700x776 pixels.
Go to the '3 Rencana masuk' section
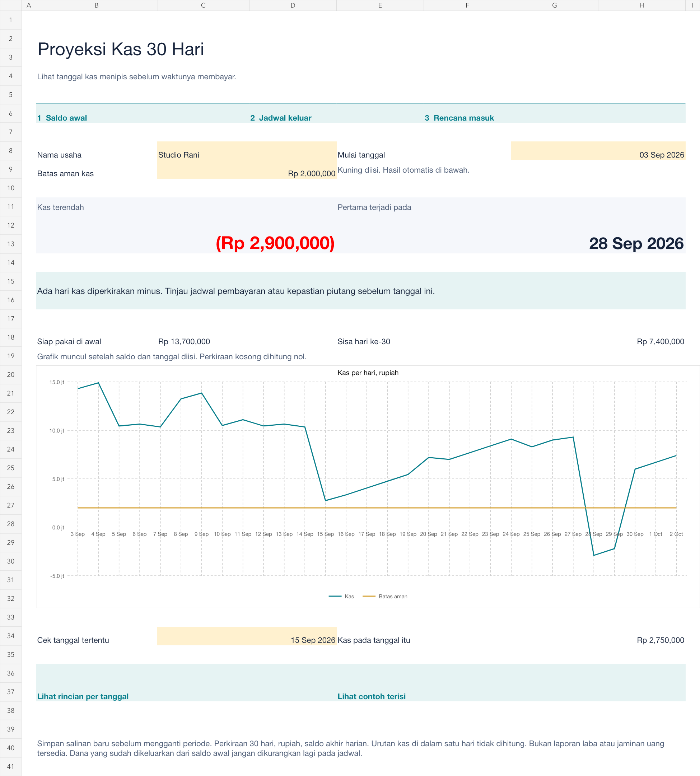[x=459, y=118]
